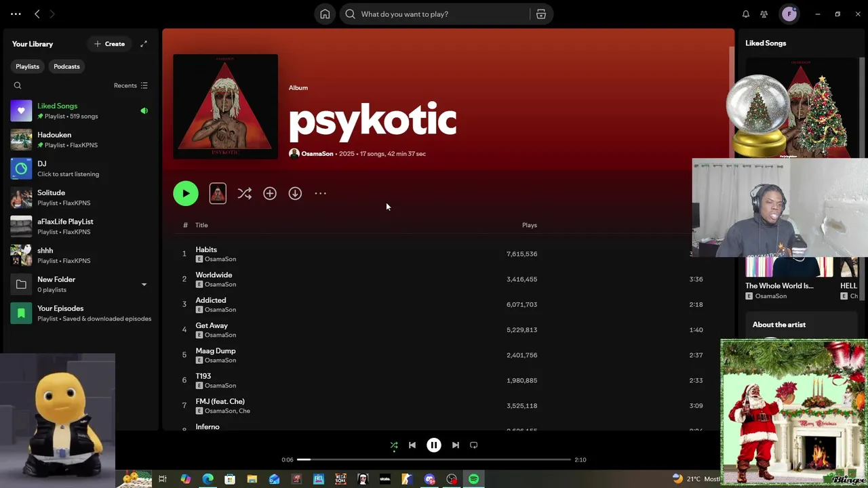Click the album art preview button beside play
868x488 pixels.
pos(218,193)
